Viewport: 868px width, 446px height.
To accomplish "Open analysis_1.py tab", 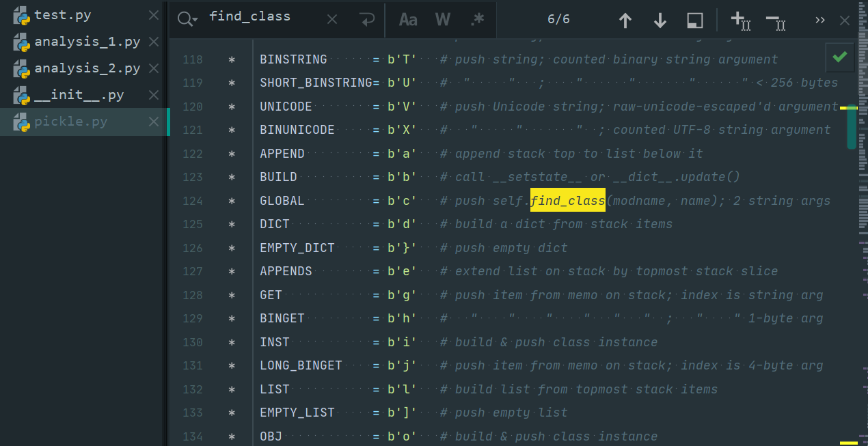I will pyautogui.click(x=87, y=42).
